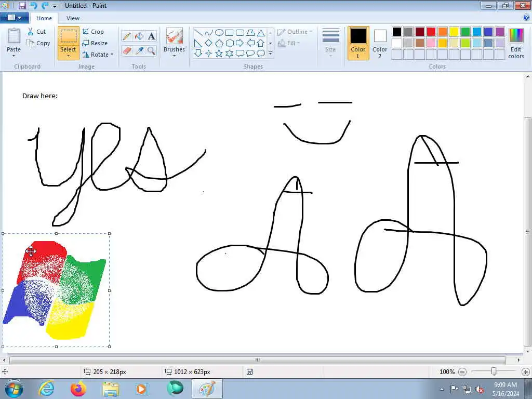This screenshot has width=532, height=399.
Task: Select the Pencil tool
Action: (127, 36)
